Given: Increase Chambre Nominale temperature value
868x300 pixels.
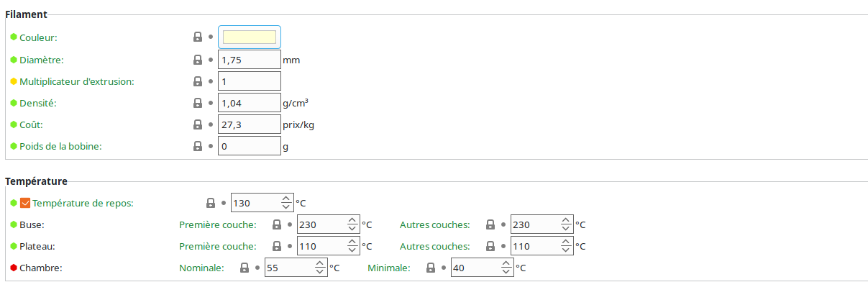Looking at the screenshot, I should [x=320, y=263].
